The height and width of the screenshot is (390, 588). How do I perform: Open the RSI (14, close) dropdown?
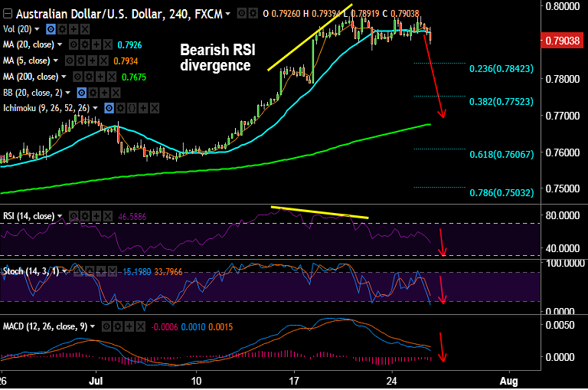point(60,216)
